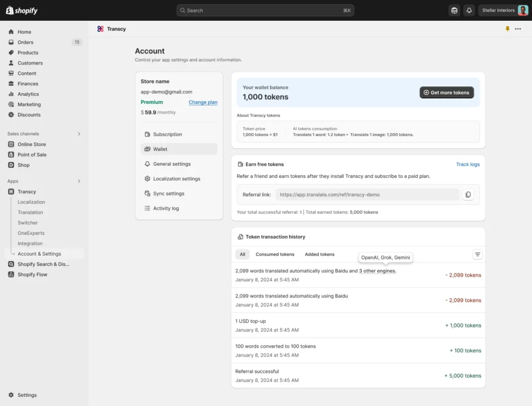Go to Products in sidebar
Screen dimensions: 532x406
(x=28, y=53)
